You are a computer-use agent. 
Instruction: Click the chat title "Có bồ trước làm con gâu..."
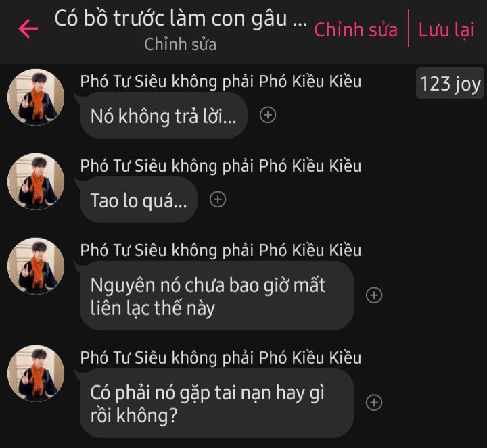pyautogui.click(x=181, y=18)
